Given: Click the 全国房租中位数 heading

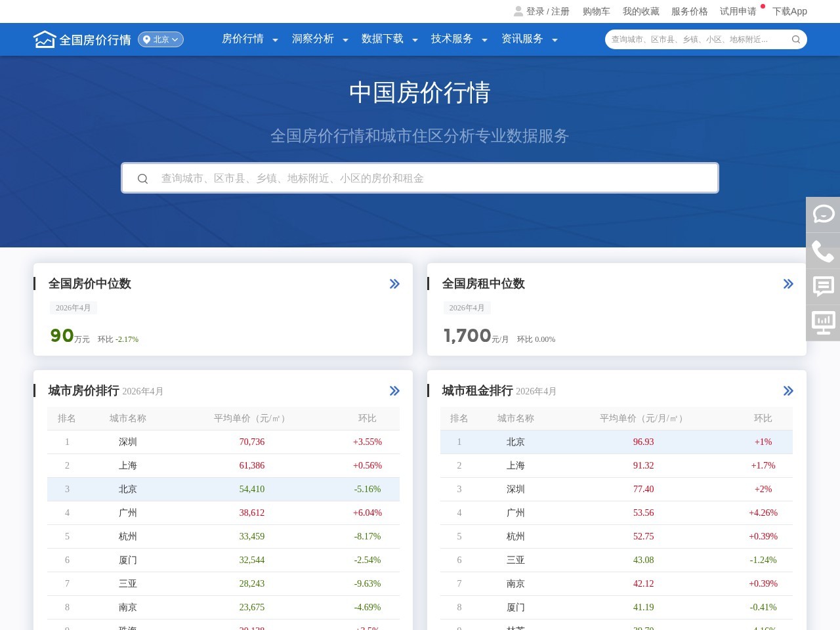Looking at the screenshot, I should tap(484, 283).
